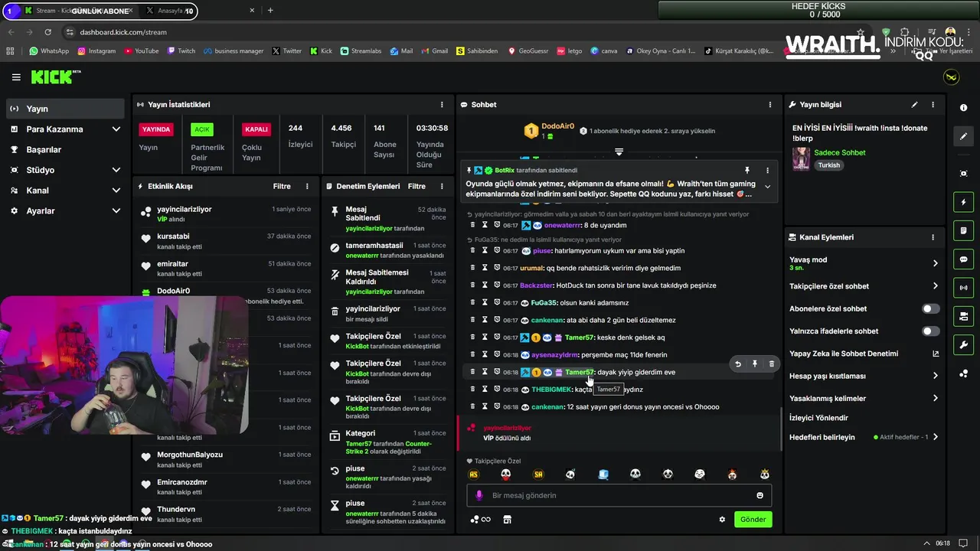Insert the AS emote
The width and height of the screenshot is (980, 551).
[x=473, y=474]
